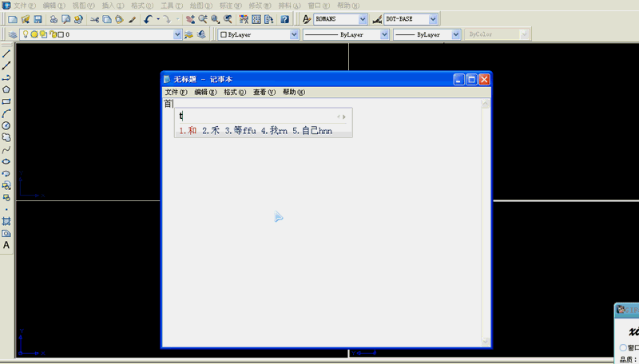Click the Publish toolbar icon

[78, 19]
